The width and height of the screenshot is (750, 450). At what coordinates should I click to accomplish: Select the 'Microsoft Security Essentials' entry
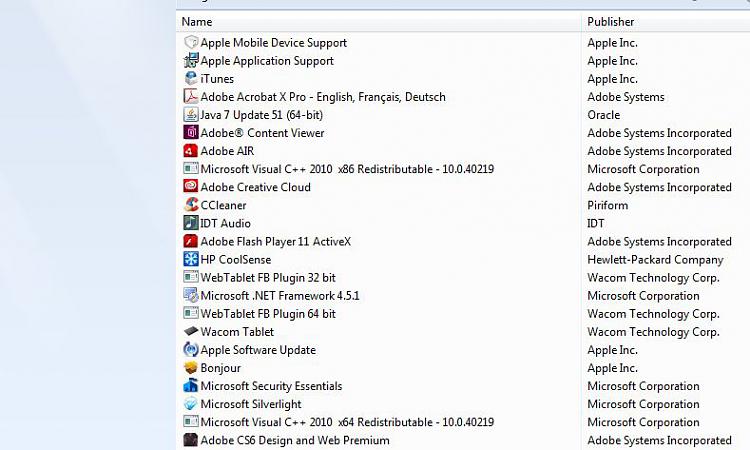point(271,386)
